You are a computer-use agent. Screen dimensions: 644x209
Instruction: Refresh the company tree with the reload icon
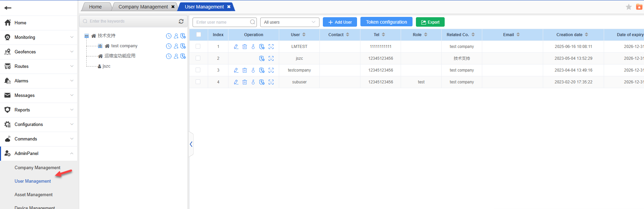181,21
